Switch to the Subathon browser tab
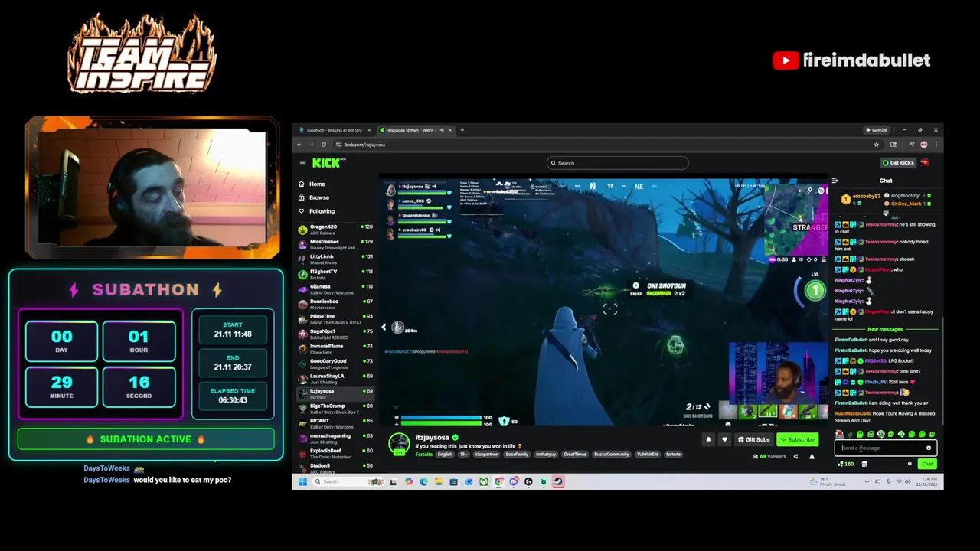 (335, 130)
